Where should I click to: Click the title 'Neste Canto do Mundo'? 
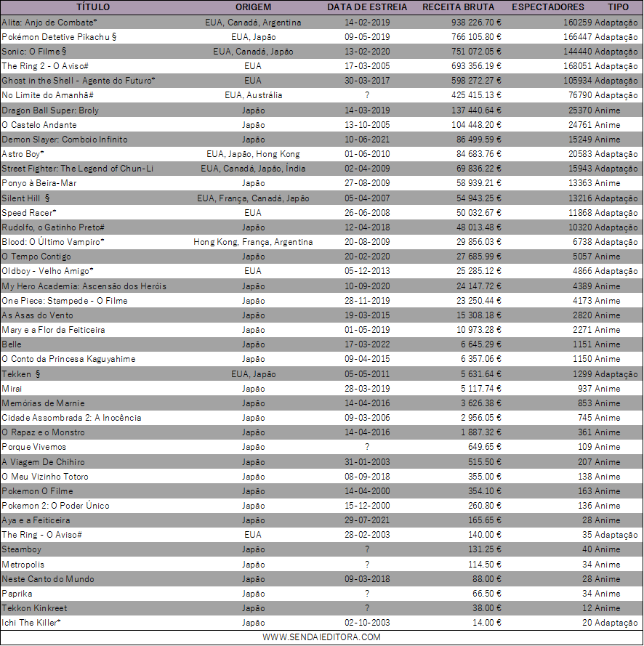[48, 579]
